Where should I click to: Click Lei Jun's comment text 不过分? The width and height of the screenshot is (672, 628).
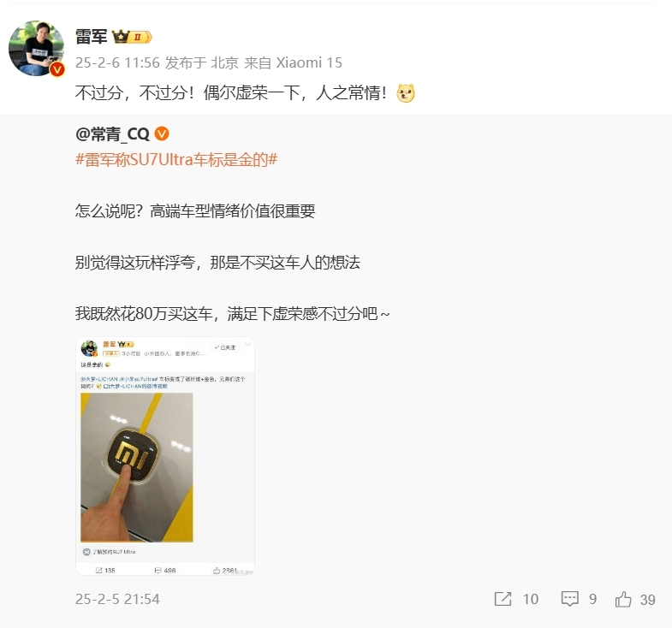(231, 92)
